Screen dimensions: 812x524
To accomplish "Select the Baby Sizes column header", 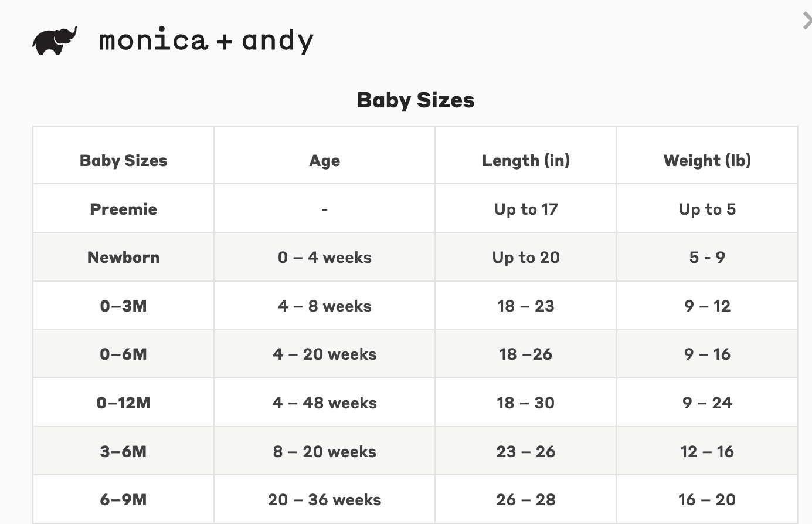I will (124, 161).
